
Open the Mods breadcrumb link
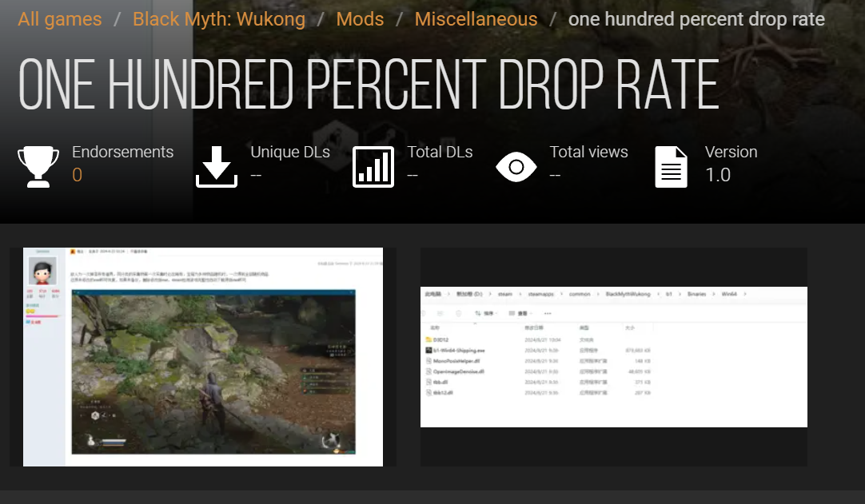pyautogui.click(x=360, y=19)
